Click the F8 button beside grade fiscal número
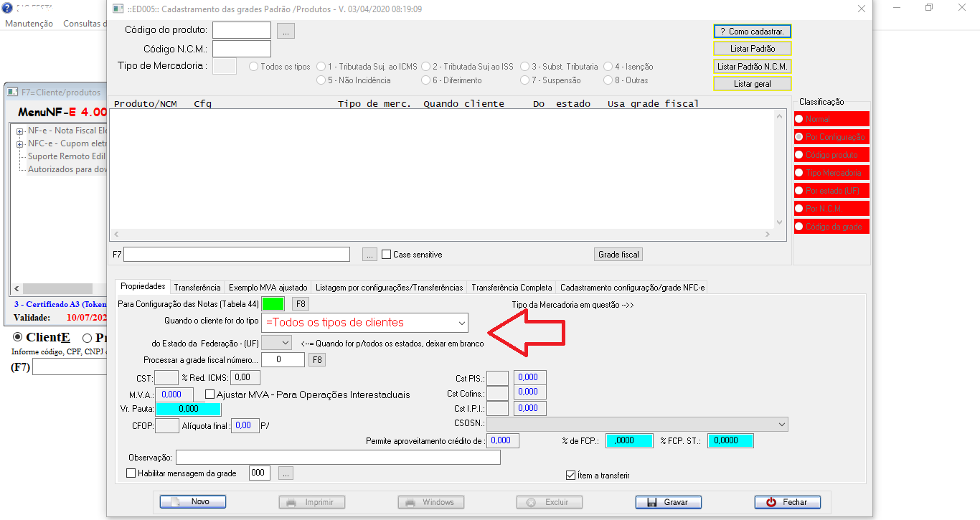The image size is (980, 520). point(317,359)
